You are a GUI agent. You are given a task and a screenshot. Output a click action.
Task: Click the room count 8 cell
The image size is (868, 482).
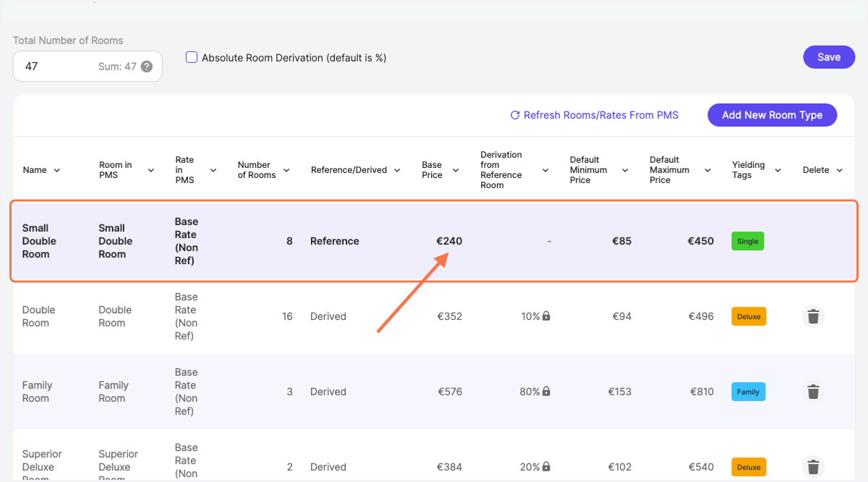coord(289,241)
